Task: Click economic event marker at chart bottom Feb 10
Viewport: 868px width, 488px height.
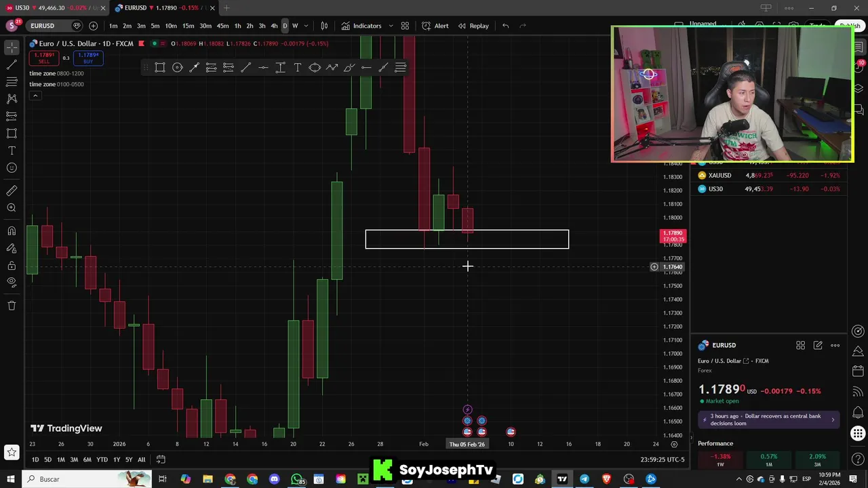Action: pos(511,432)
